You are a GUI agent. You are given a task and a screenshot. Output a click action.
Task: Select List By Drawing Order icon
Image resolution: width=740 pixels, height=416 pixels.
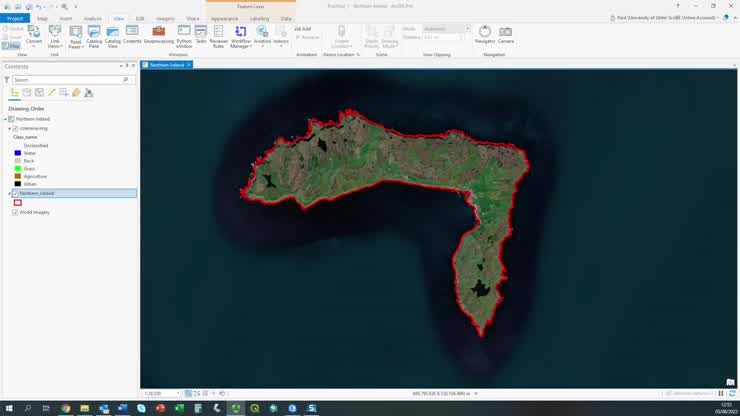coord(14,92)
